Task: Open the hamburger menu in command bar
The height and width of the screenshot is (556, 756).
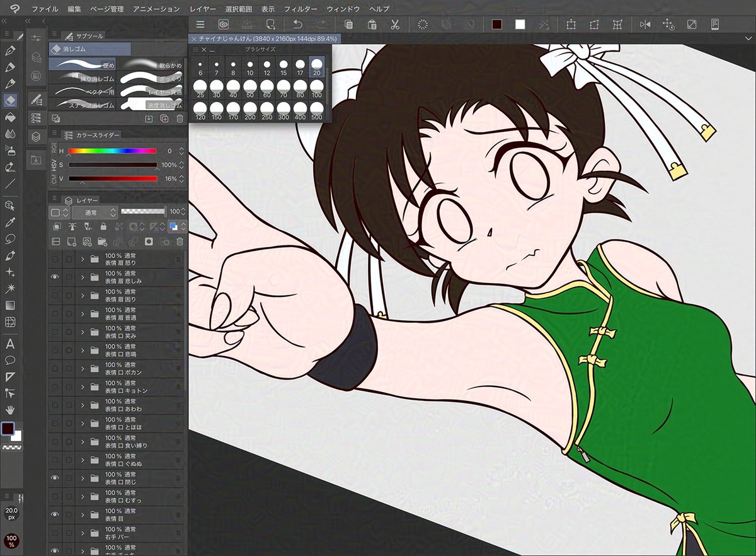Action: 200,25
